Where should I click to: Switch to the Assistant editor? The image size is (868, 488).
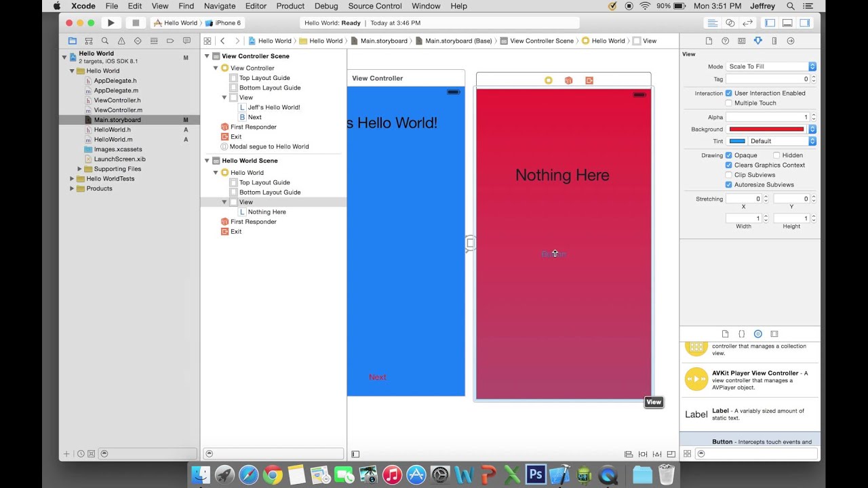[730, 23]
